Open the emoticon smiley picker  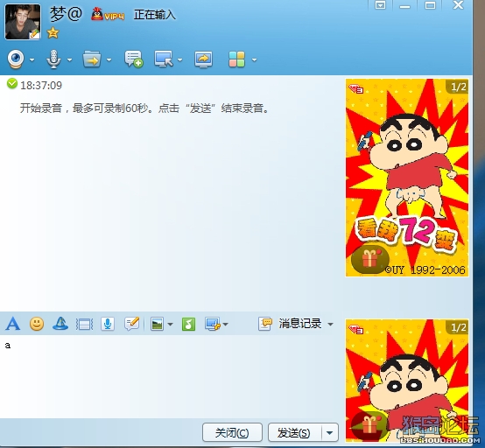pos(37,324)
